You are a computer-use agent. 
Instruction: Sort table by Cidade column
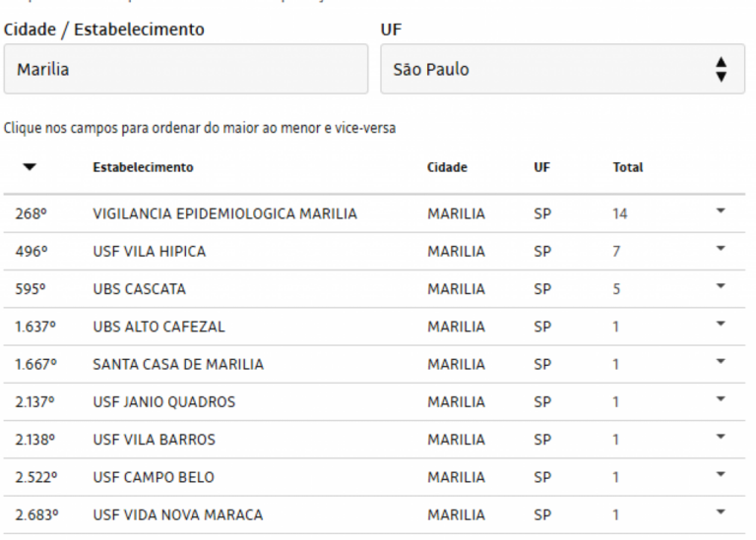(x=447, y=167)
